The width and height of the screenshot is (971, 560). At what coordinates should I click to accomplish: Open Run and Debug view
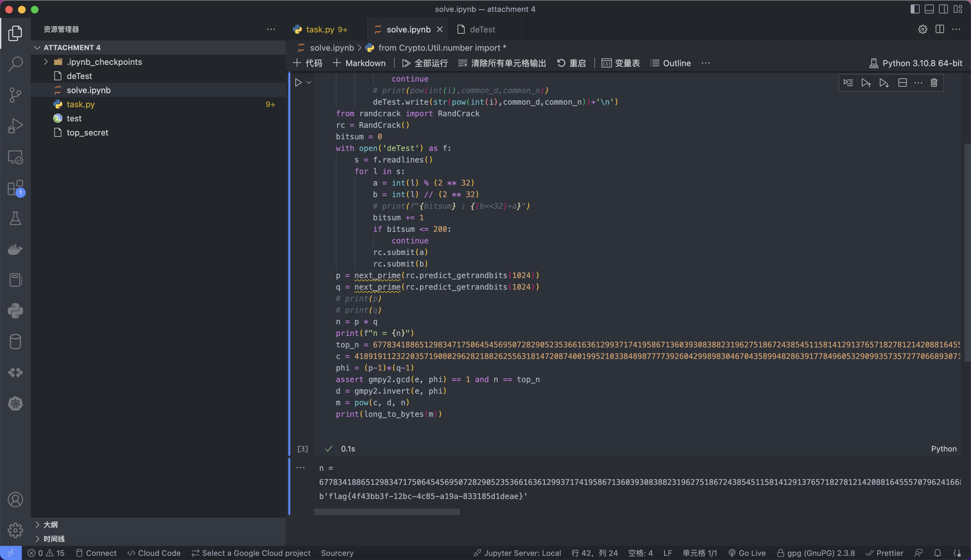[15, 126]
